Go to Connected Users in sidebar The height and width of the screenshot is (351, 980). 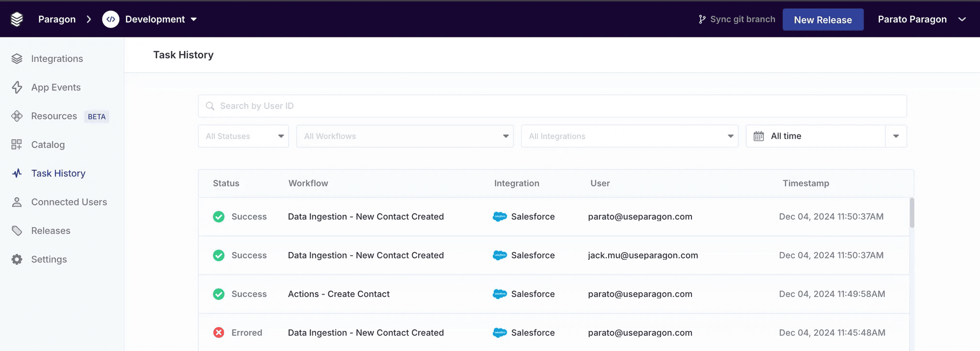69,202
